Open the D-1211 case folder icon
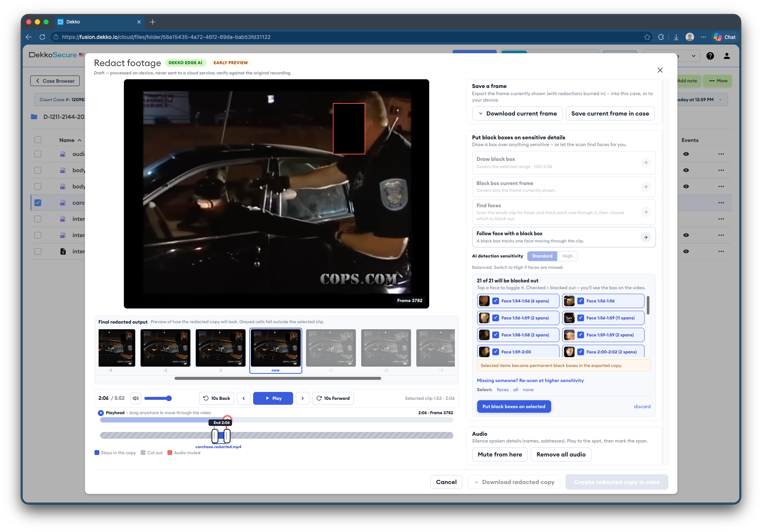 coord(34,117)
